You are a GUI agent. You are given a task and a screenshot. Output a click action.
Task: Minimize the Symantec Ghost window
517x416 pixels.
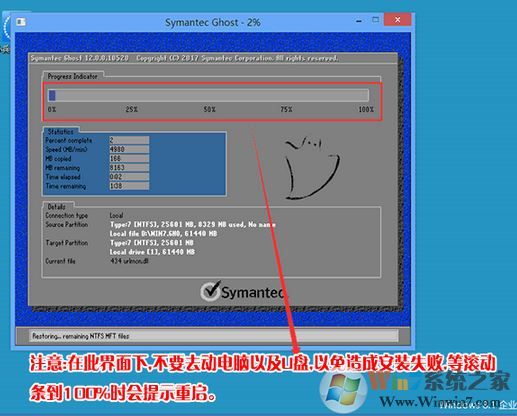(x=359, y=21)
